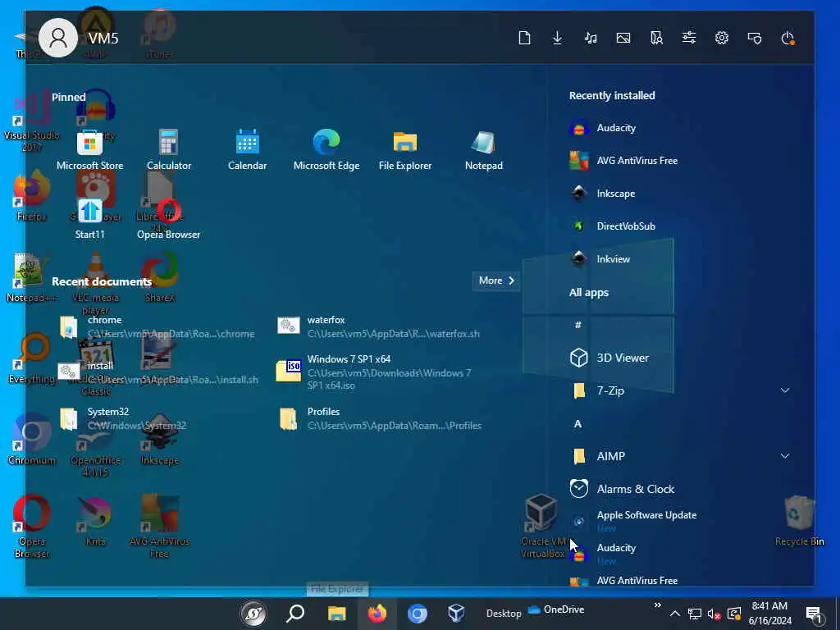Jump to letter # in All apps
Screen dimensions: 840x630
click(x=578, y=325)
